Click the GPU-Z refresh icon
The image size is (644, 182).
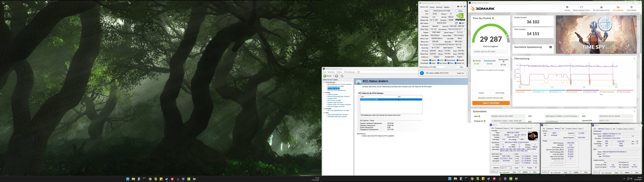click(x=461, y=7)
